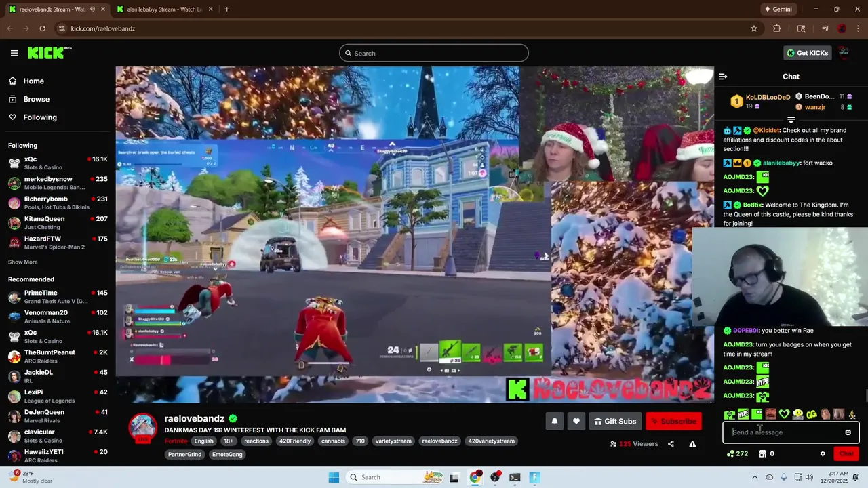868x488 pixels.
Task: Open merkedbysnow channel
Action: pos(58,183)
